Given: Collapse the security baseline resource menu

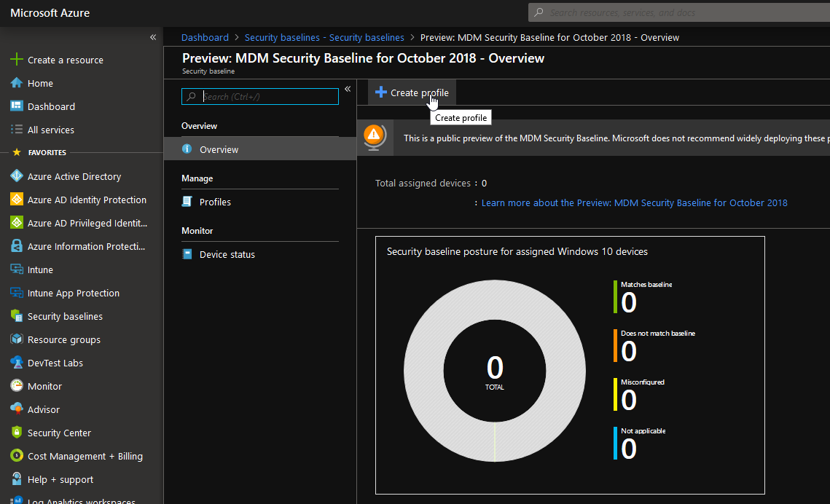Looking at the screenshot, I should click(x=348, y=89).
